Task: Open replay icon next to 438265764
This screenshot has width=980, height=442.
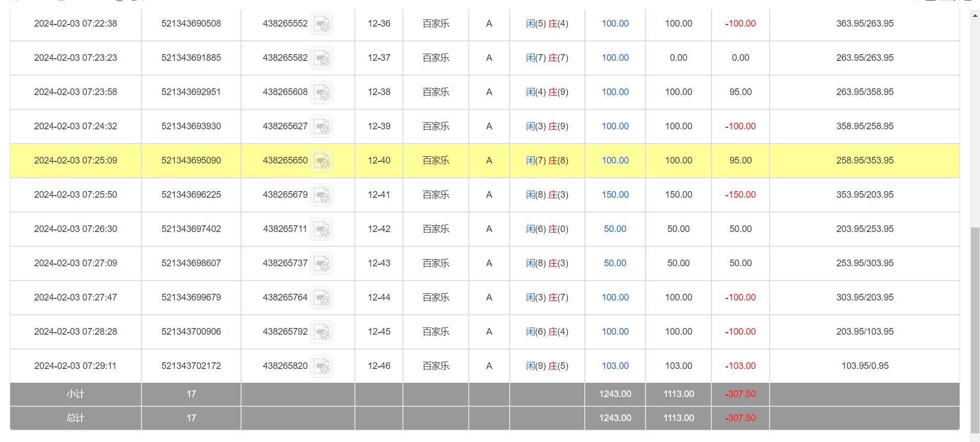Action: [x=322, y=298]
